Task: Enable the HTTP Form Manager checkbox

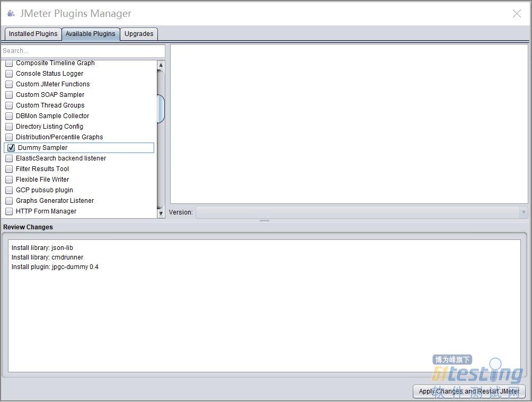Action: pos(9,211)
